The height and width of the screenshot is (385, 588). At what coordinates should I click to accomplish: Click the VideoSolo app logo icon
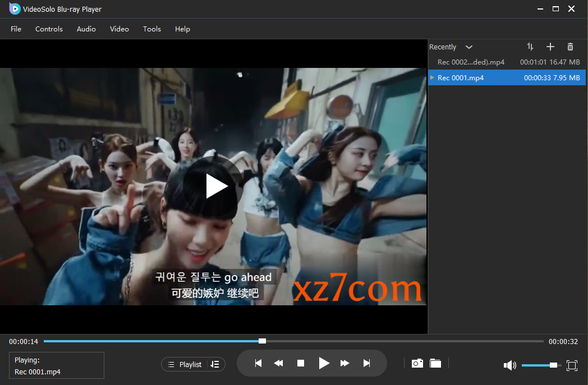[x=15, y=8]
